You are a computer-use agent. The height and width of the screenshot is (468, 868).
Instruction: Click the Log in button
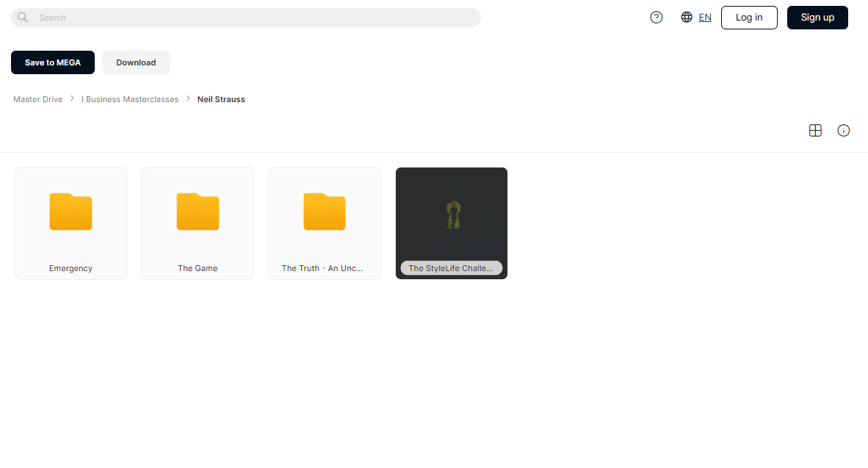(749, 18)
